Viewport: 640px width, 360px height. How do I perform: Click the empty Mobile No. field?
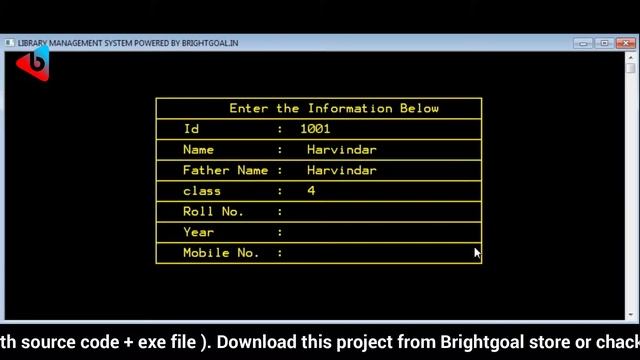pos(382,253)
